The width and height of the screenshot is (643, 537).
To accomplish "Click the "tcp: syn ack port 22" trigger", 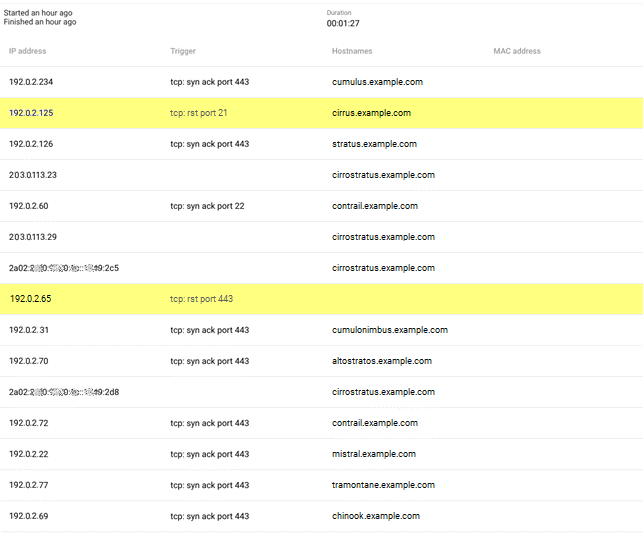I will 207,206.
